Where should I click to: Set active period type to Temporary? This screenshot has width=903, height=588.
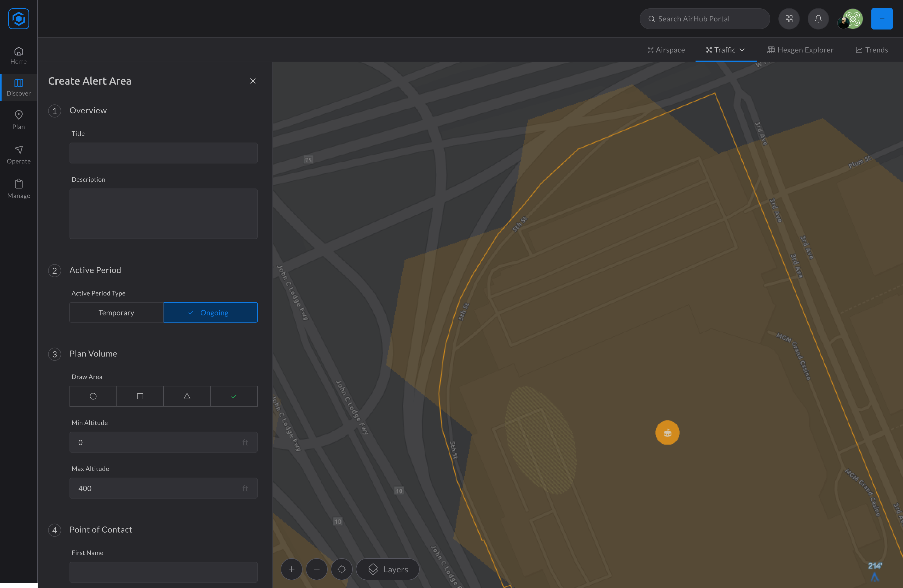[116, 312]
